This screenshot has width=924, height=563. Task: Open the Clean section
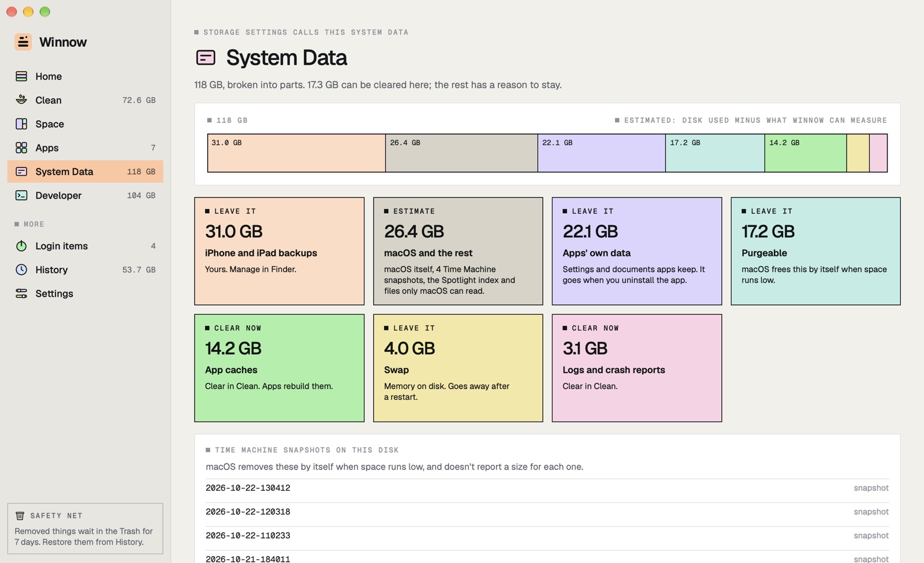[85, 100]
